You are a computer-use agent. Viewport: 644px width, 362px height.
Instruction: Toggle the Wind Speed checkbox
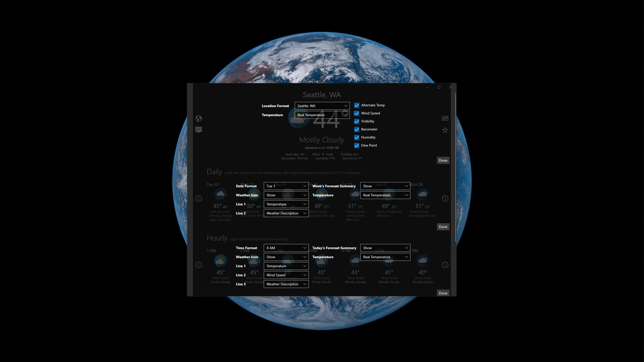pyautogui.click(x=357, y=113)
